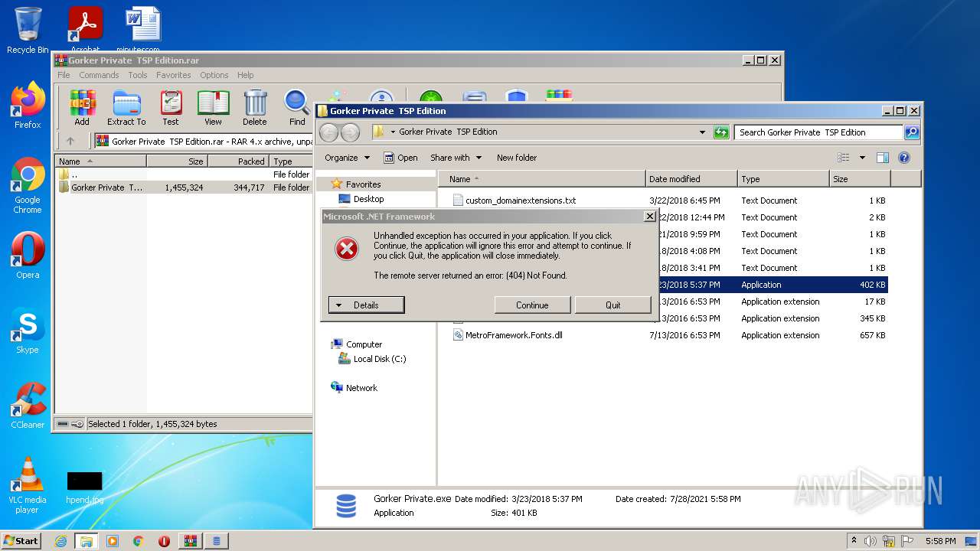Open WinRAR Commands menu
980x551 pixels.
pos(99,75)
